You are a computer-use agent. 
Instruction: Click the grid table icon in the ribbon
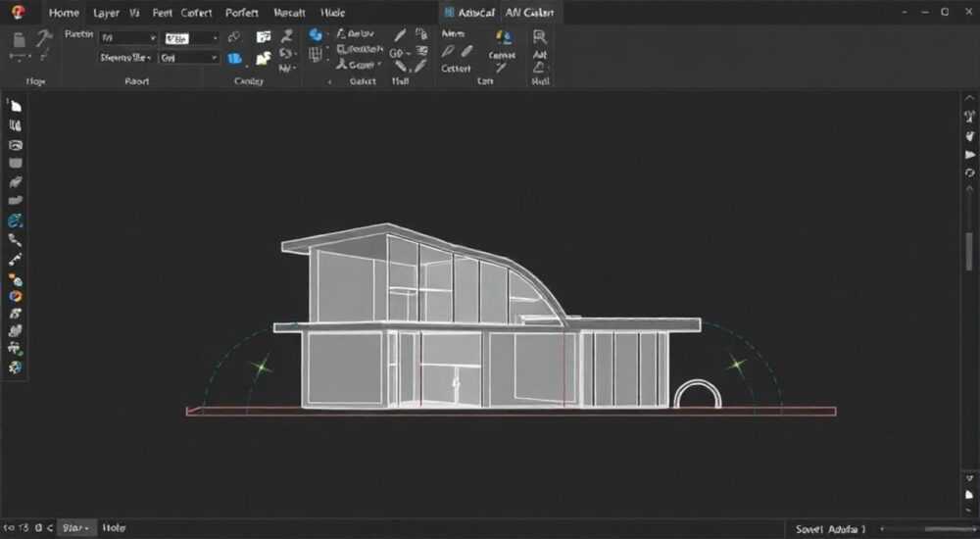coord(316,56)
